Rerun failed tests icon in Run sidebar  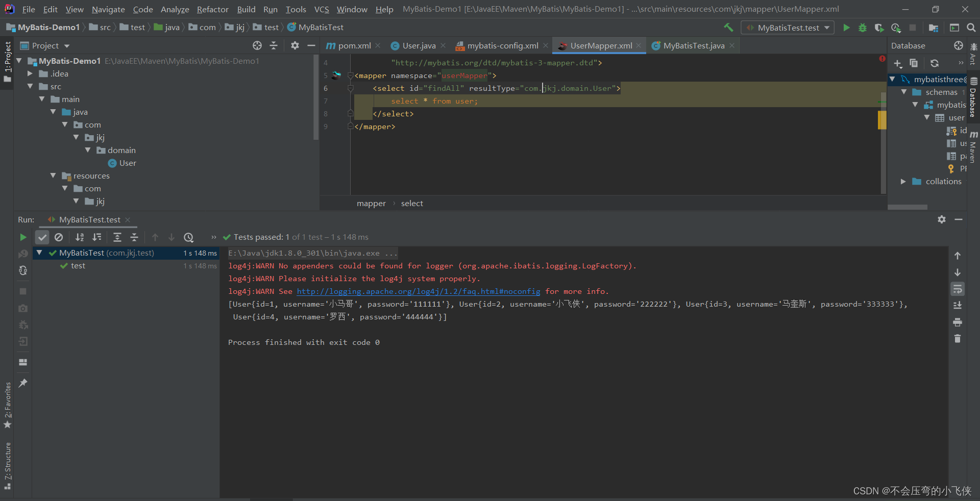point(23,254)
